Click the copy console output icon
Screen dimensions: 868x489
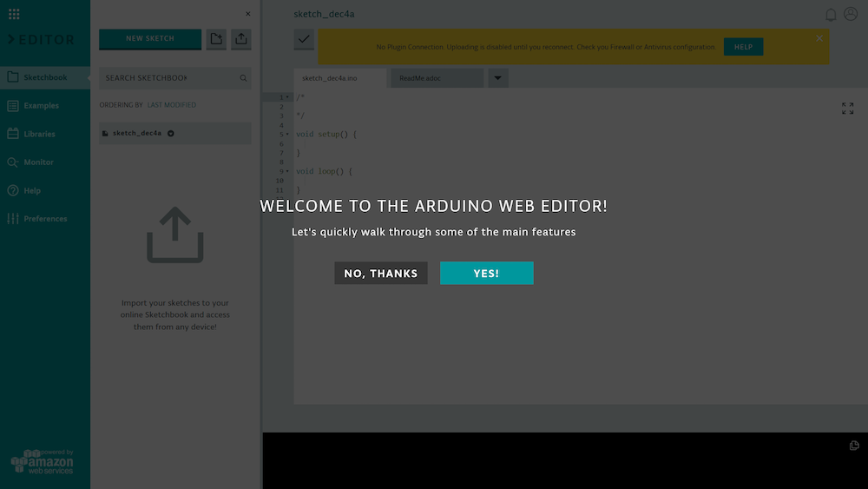854,446
